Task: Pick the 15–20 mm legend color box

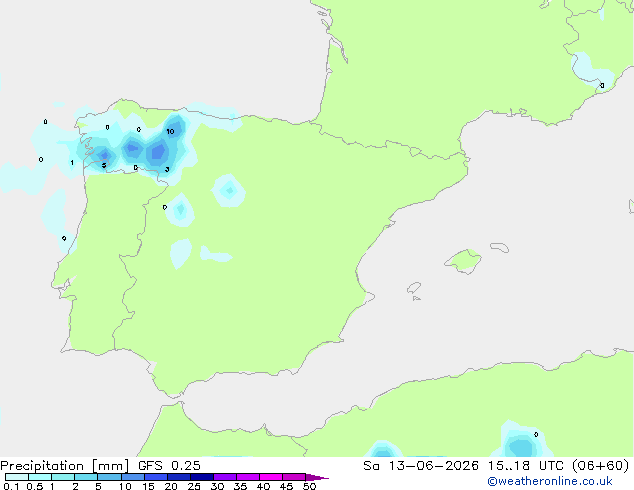Action: (x=155, y=477)
